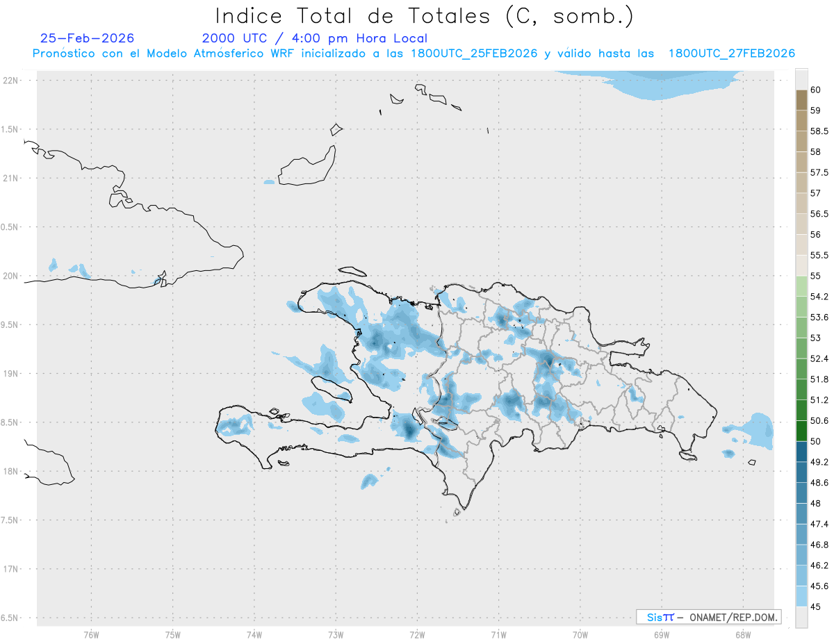Click the dark brown swatch between 59 and 60
The image size is (834, 644).
(x=801, y=100)
